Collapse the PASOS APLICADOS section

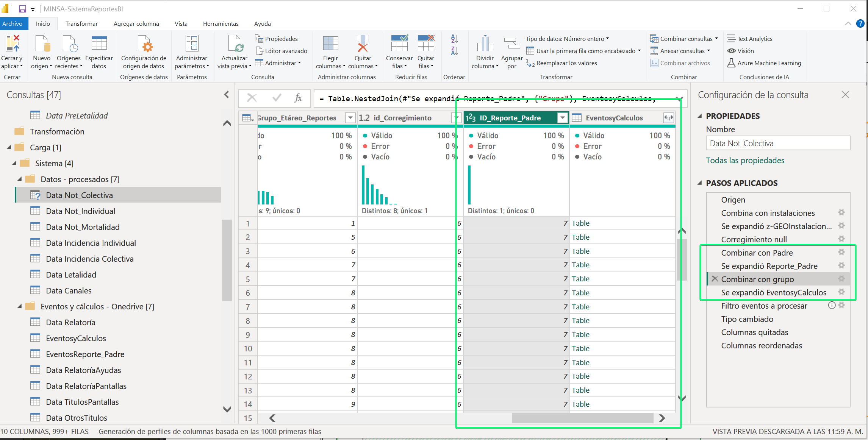click(700, 183)
